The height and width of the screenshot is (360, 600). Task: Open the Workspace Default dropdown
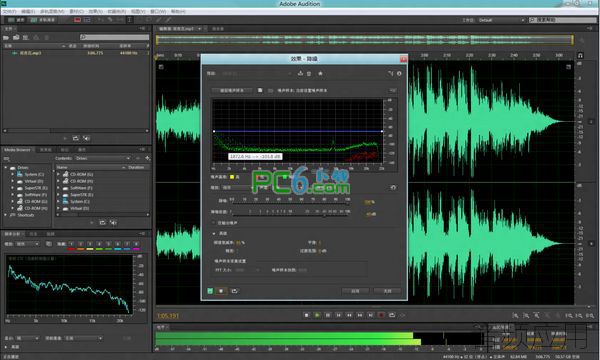[x=502, y=20]
